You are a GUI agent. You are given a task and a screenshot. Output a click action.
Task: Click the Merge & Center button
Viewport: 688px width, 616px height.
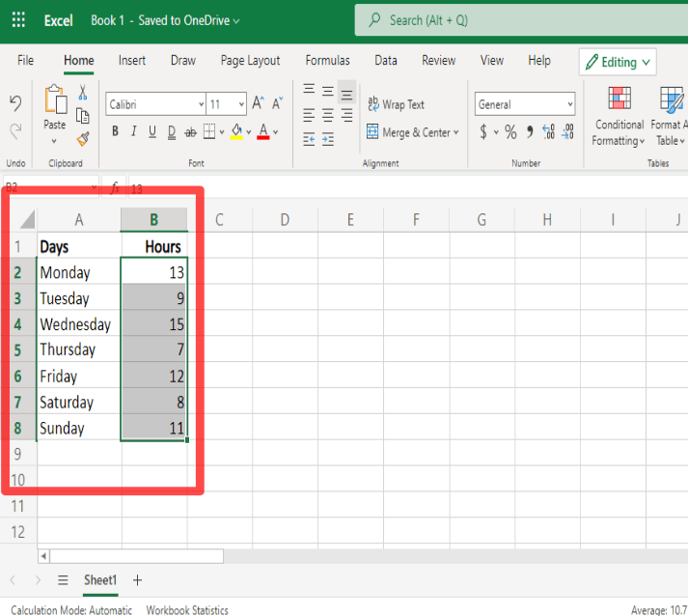pos(413,132)
